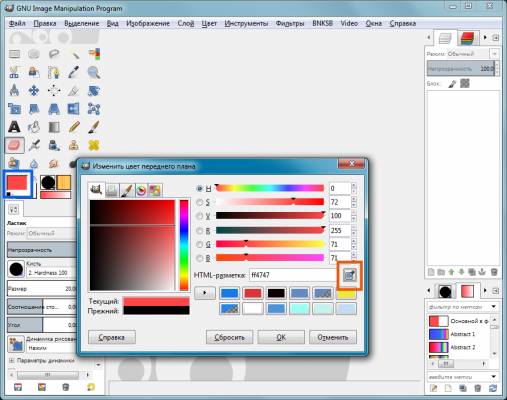Select the Flip tool
This screenshot has width=507, height=400.
click(x=74, y=109)
